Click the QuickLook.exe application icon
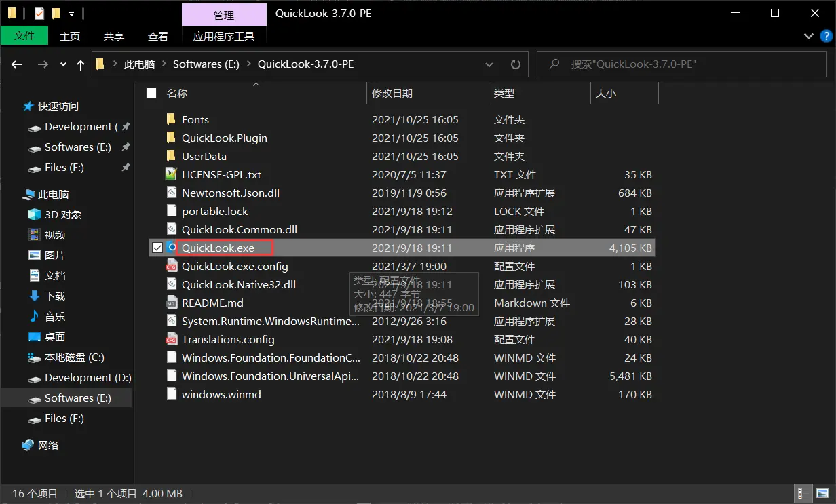Image resolution: width=836 pixels, height=504 pixels. 171,248
